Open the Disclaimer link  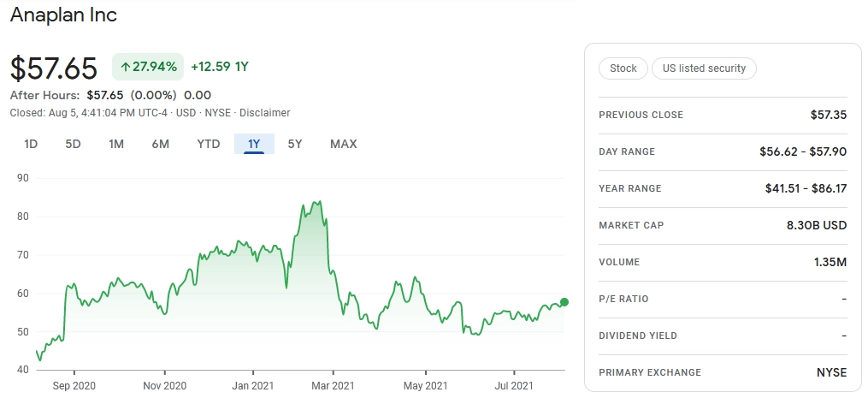(264, 113)
